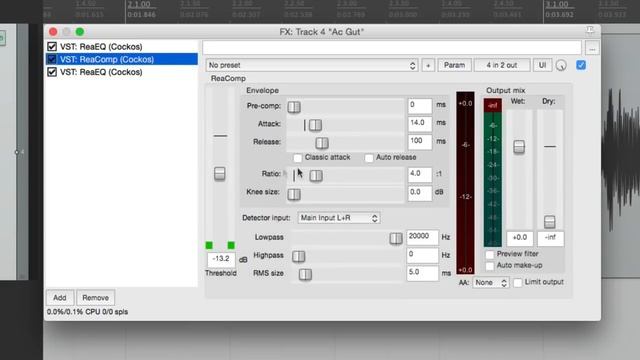The height and width of the screenshot is (360, 640).
Task: Open the AA None dropdown
Action: pos(491,282)
